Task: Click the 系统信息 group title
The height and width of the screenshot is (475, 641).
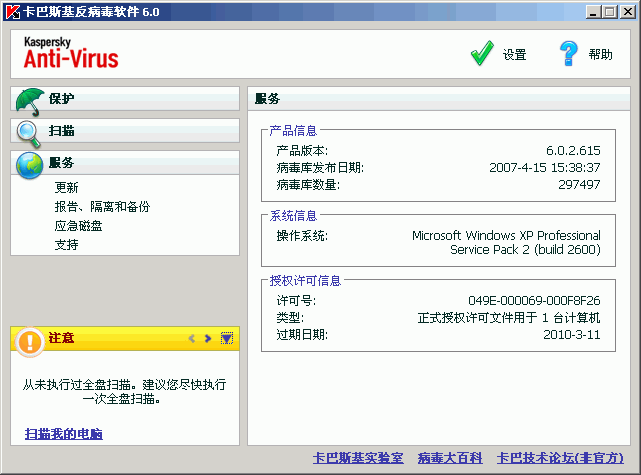Action: 293,215
